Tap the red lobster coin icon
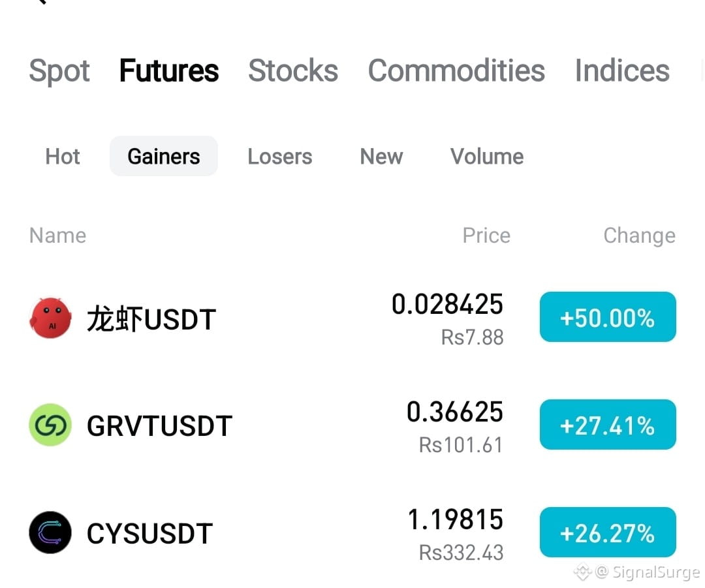 point(50,318)
